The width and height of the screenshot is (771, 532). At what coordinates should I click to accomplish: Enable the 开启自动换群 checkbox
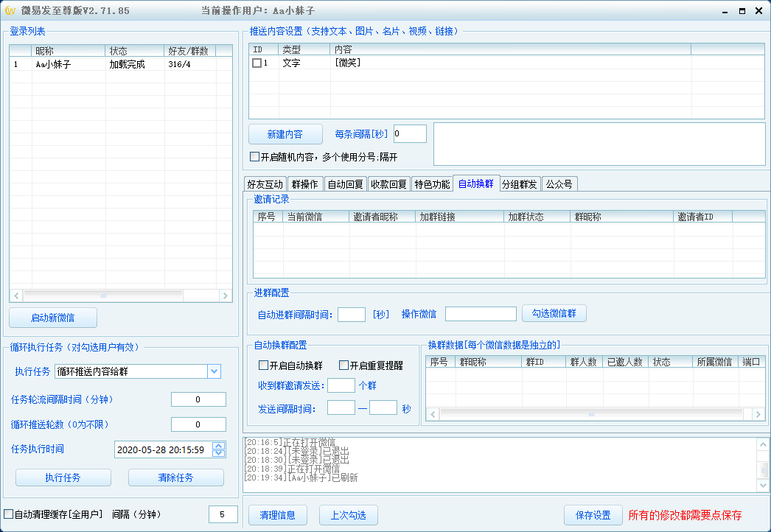[263, 365]
